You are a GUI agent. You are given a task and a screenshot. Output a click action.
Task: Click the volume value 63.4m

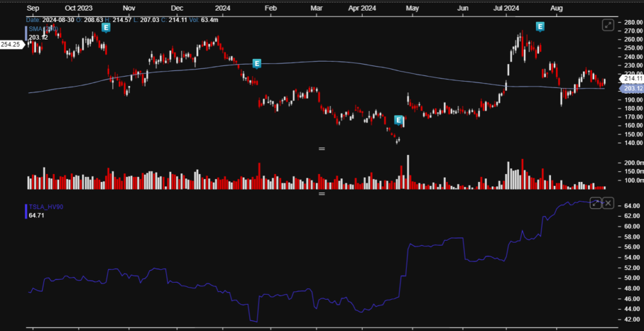209,19
